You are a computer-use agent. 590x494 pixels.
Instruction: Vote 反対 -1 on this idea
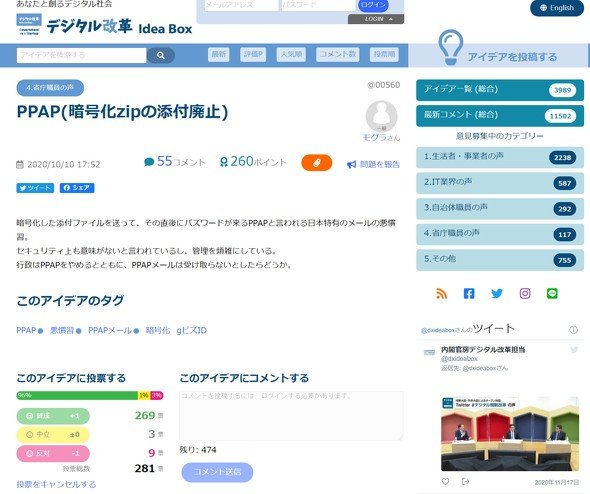click(x=53, y=453)
